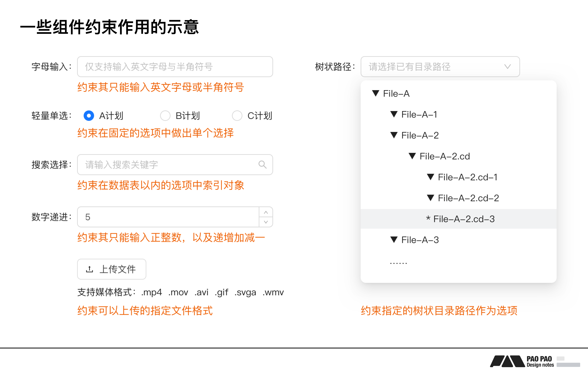Click the File–A label text
The height and width of the screenshot is (375, 588).
click(x=396, y=94)
